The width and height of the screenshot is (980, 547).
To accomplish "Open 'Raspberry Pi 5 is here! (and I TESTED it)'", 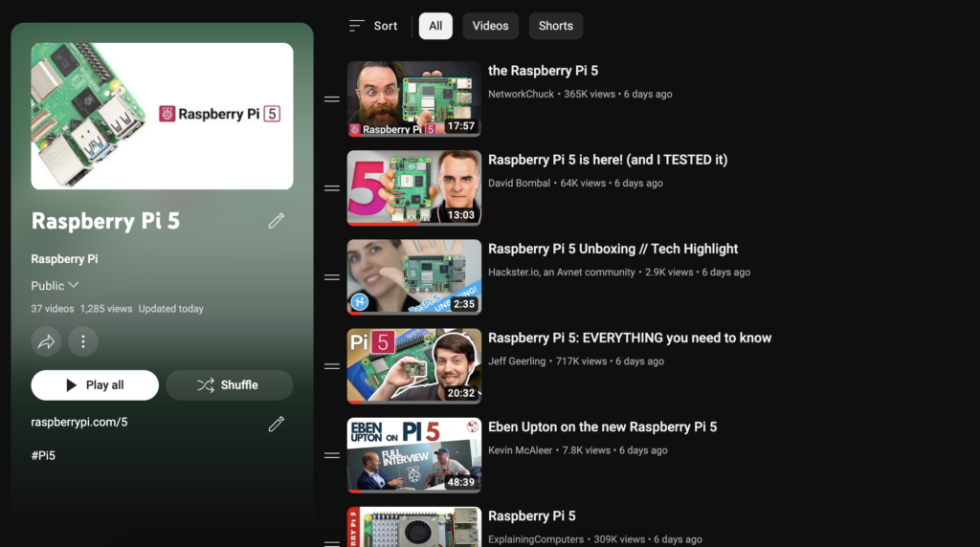I will coord(608,160).
